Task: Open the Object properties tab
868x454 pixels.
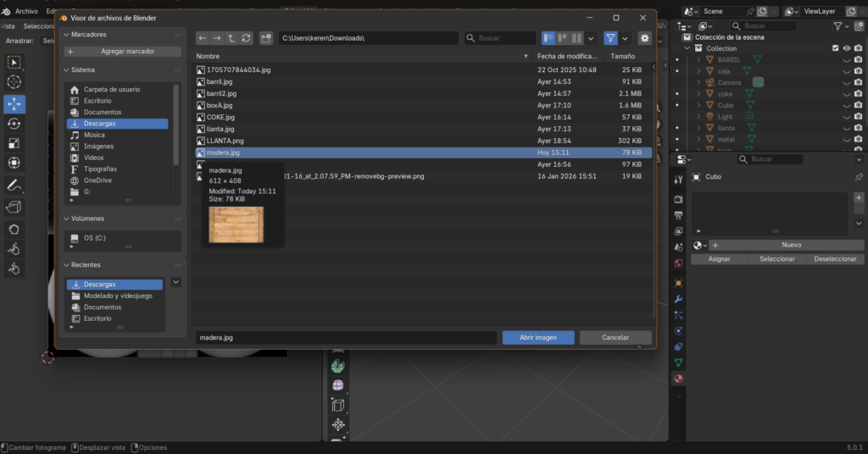Action: [678, 283]
